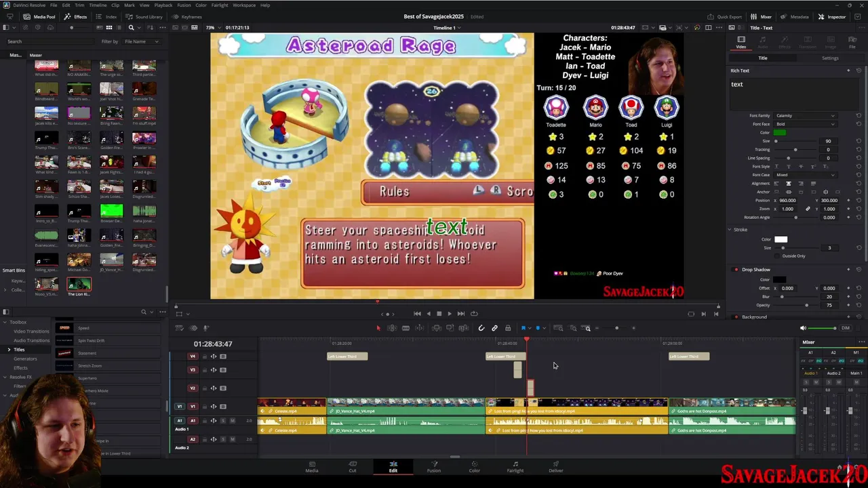Open the Playback menu
Image resolution: width=868 pixels, height=488 pixels.
pos(163,5)
